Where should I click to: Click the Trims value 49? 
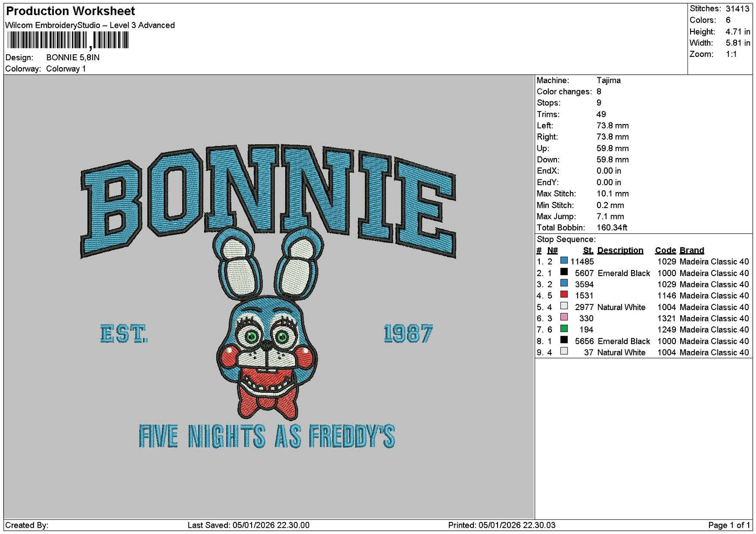point(601,115)
